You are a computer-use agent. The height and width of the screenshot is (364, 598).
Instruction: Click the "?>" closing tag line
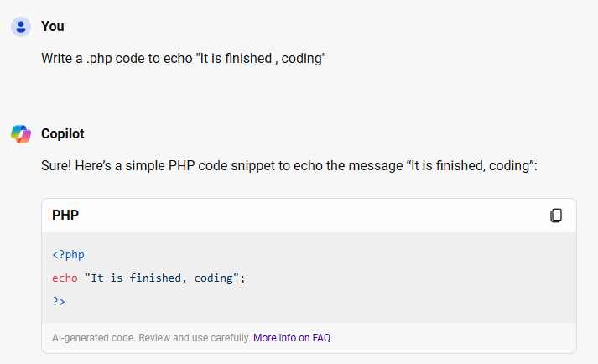[59, 300]
